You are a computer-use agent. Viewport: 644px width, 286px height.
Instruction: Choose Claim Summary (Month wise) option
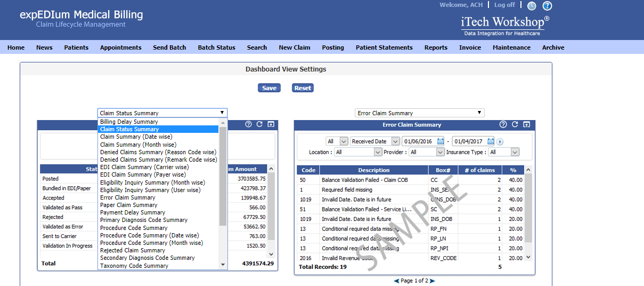click(x=158, y=144)
